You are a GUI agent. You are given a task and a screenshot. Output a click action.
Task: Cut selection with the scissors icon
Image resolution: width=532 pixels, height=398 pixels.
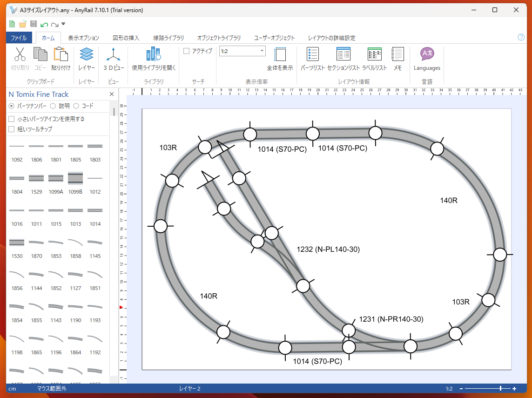[20, 59]
